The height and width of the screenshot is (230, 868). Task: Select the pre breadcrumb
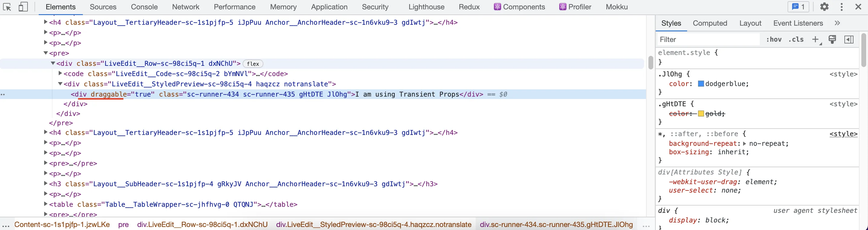click(x=124, y=225)
